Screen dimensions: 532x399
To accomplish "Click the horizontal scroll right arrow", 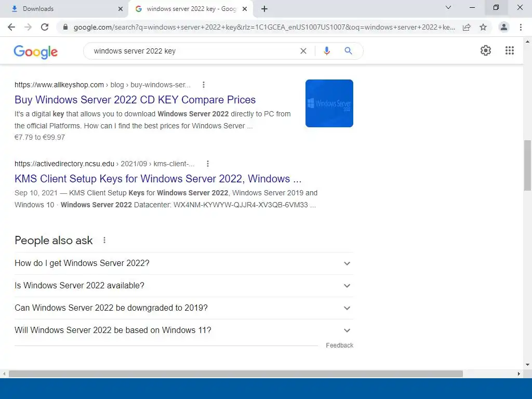I will (x=519, y=374).
